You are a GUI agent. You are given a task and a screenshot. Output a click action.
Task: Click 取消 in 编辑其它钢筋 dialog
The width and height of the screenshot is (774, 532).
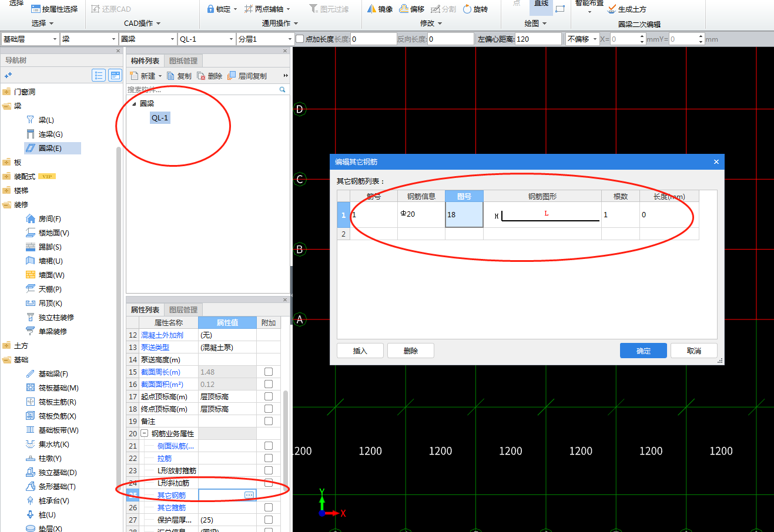tap(694, 351)
